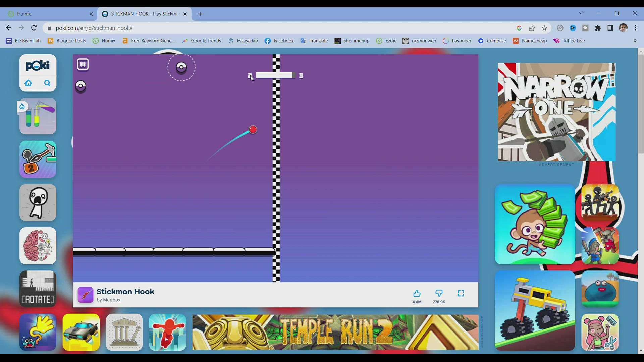Close the Humix tab

91,14
